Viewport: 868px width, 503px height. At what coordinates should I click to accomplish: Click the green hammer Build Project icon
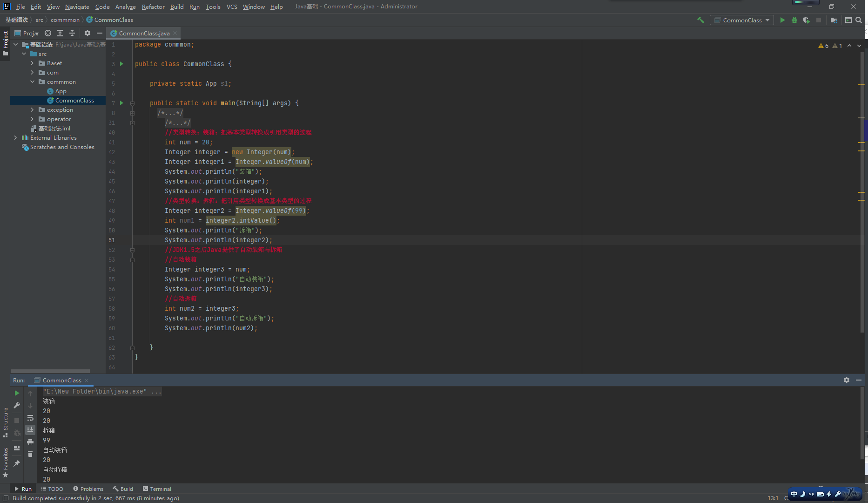pos(700,20)
